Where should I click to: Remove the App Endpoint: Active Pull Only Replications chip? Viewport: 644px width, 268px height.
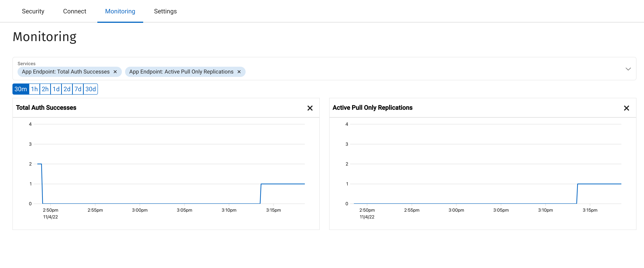(x=239, y=72)
